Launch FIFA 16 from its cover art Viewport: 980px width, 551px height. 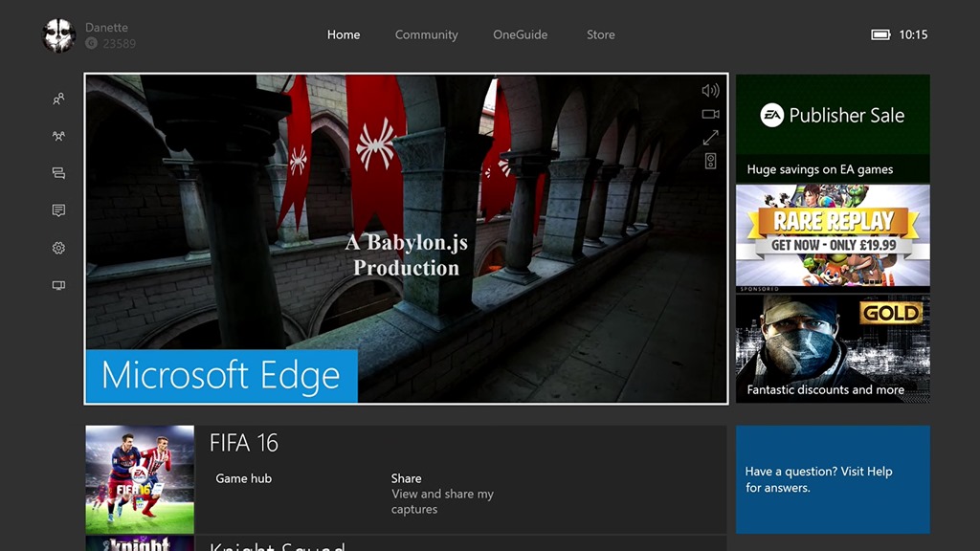(140, 480)
